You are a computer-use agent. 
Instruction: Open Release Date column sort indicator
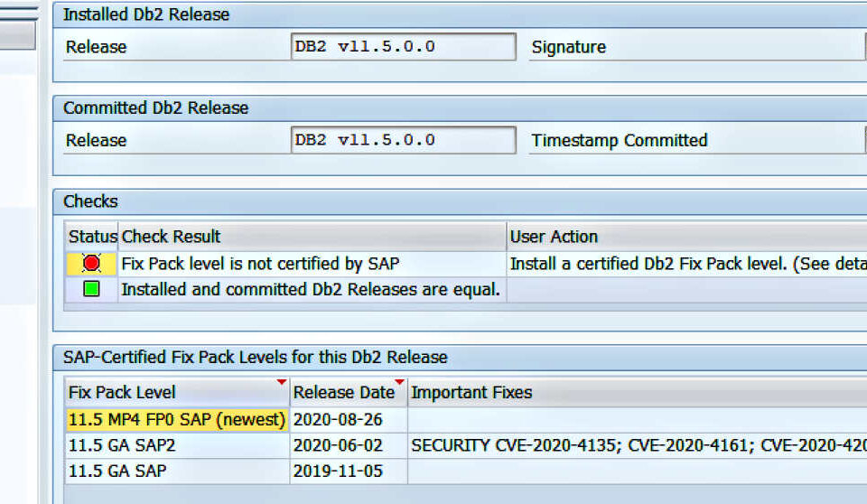click(400, 382)
